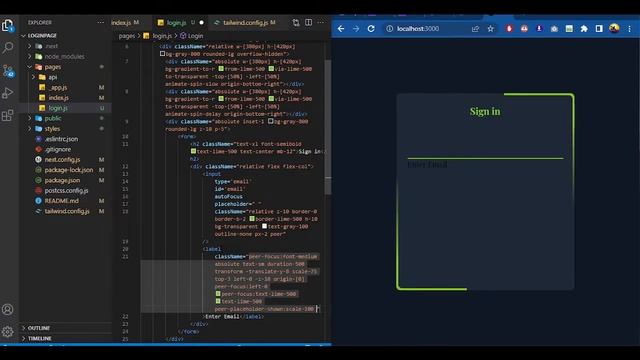Click the Enter Email input field

(485, 152)
